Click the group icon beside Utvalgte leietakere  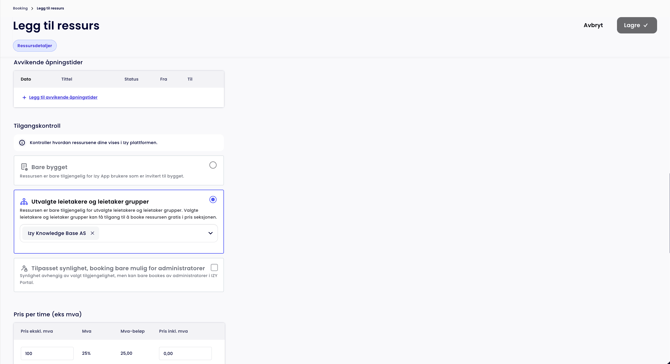click(24, 201)
